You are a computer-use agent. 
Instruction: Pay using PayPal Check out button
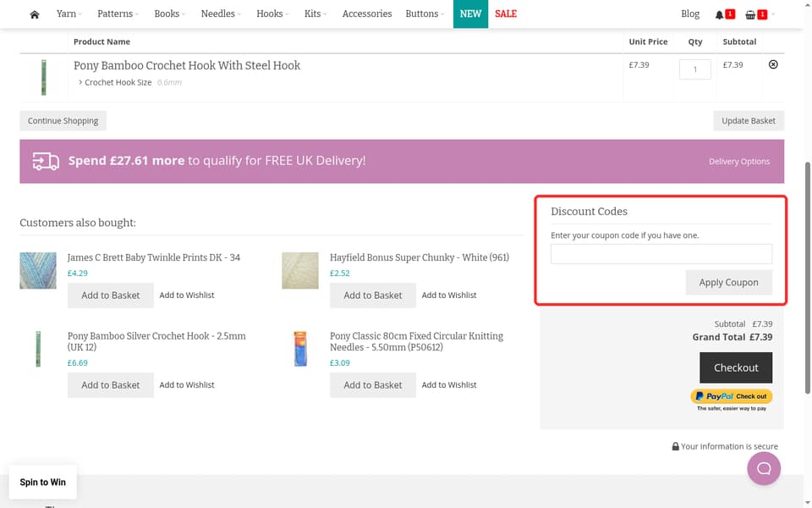pos(731,396)
